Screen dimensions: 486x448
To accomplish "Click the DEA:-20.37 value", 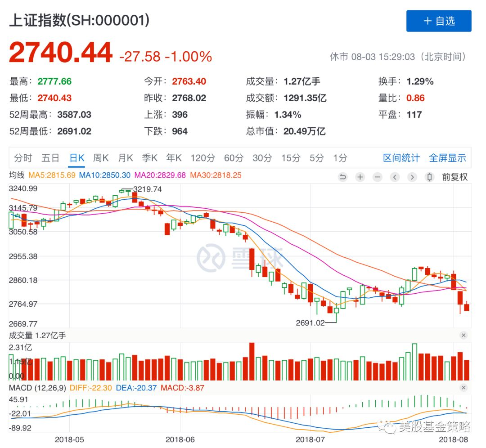I will pyautogui.click(x=136, y=388).
